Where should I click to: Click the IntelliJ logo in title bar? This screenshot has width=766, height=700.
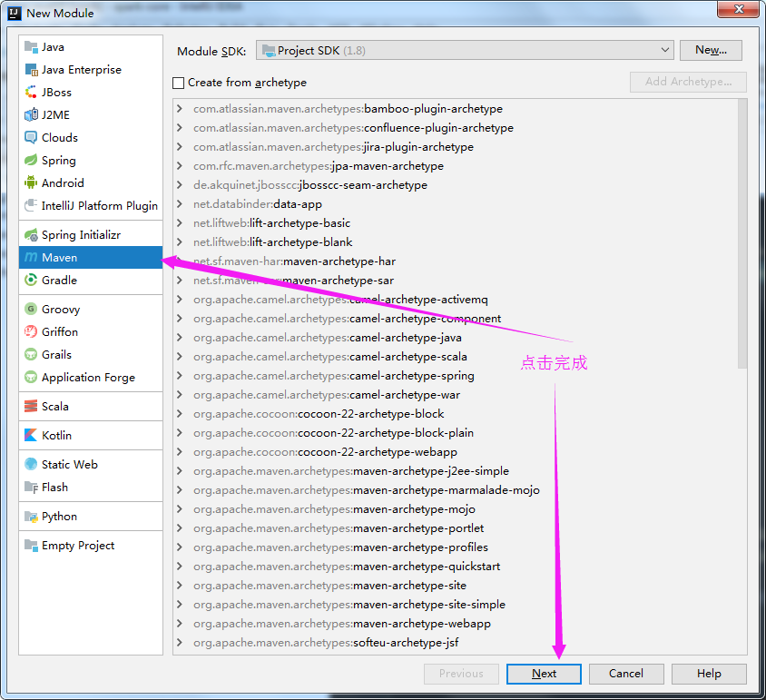click(15, 14)
